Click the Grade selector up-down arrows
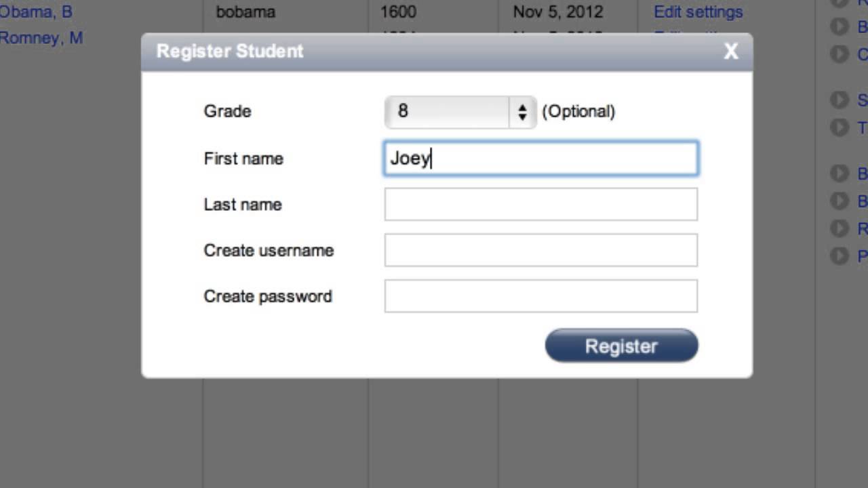The width and height of the screenshot is (868, 488). click(x=522, y=112)
